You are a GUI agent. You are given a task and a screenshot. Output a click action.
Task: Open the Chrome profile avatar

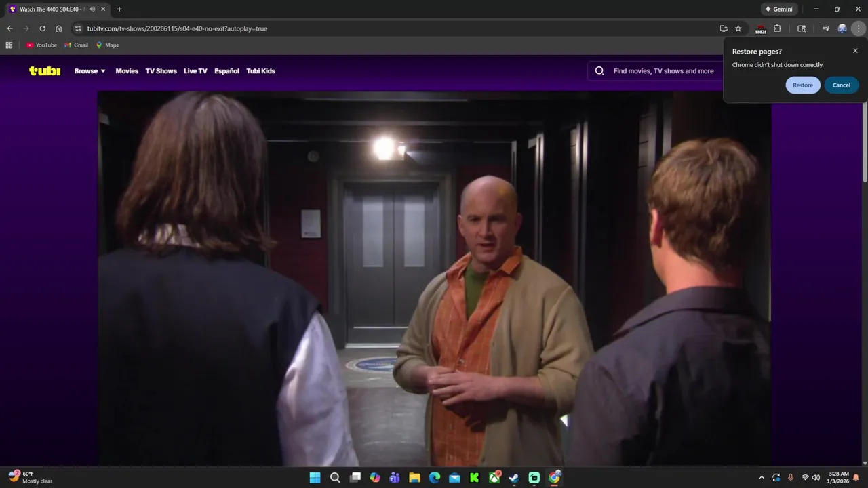[842, 28]
